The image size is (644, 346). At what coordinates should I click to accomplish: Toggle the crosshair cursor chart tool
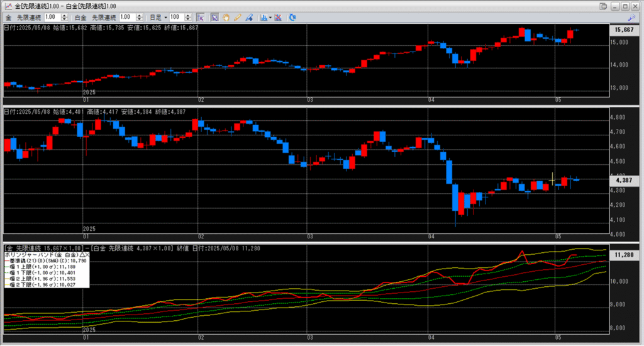click(x=200, y=17)
